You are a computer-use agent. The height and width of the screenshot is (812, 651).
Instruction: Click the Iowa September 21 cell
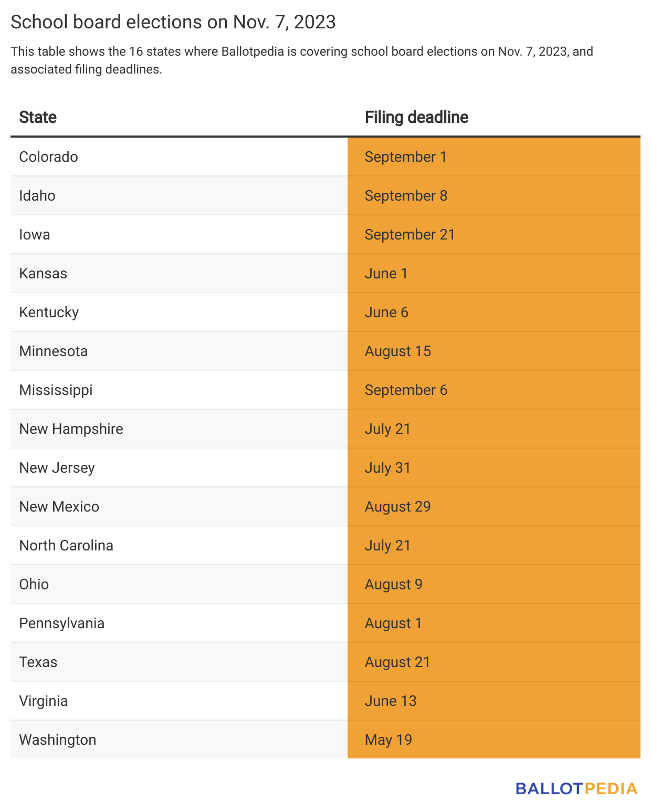(494, 234)
